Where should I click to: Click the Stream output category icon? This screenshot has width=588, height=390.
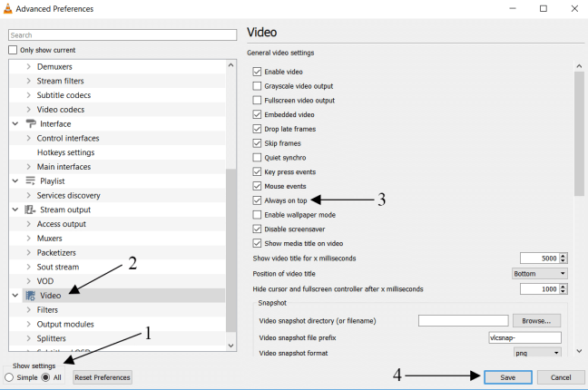(32, 210)
